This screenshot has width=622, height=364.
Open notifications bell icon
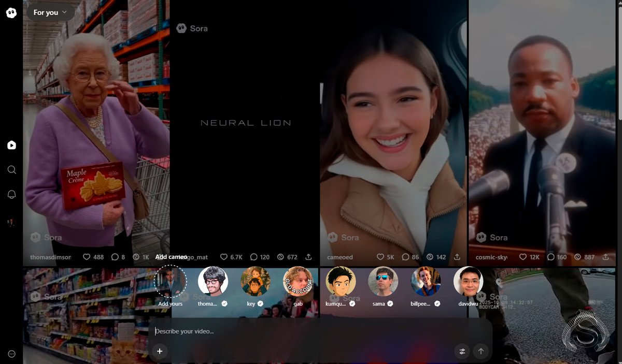pyautogui.click(x=11, y=195)
